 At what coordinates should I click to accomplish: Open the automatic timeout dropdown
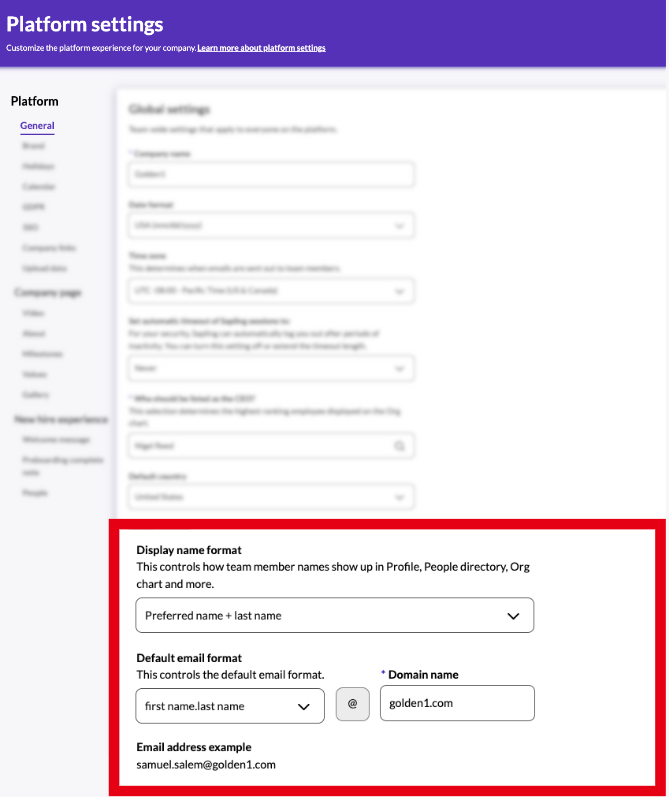tap(271, 369)
